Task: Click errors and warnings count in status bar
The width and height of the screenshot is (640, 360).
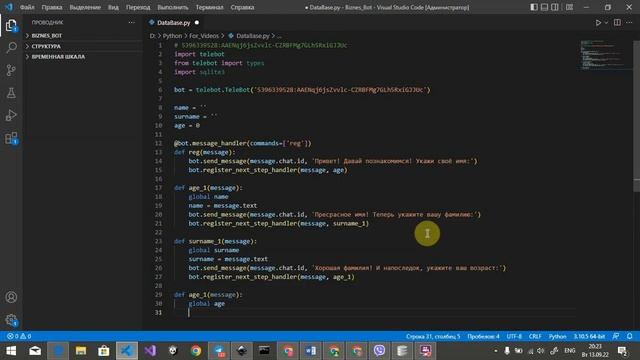Action: [x=19, y=336]
